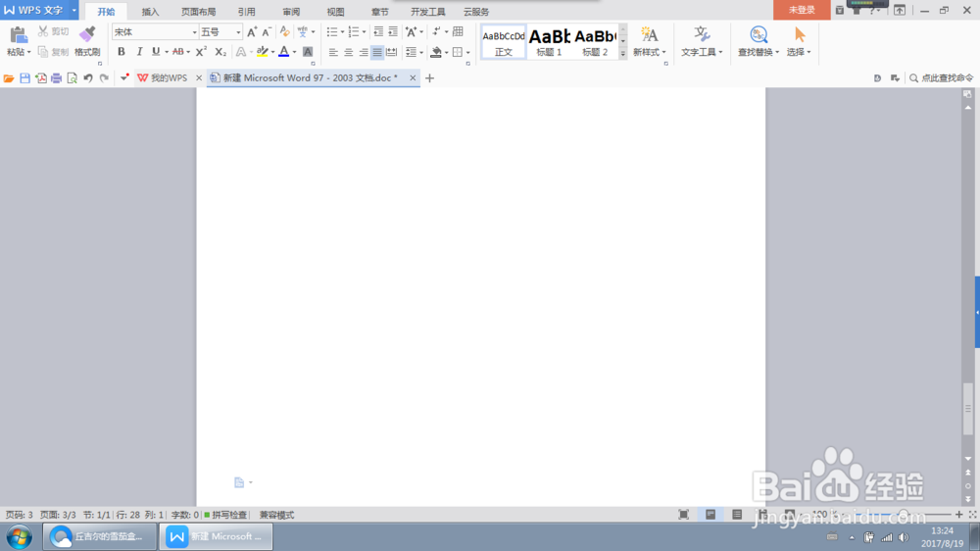Apply superscript formatting
The height and width of the screenshot is (551, 980).
coord(201,52)
